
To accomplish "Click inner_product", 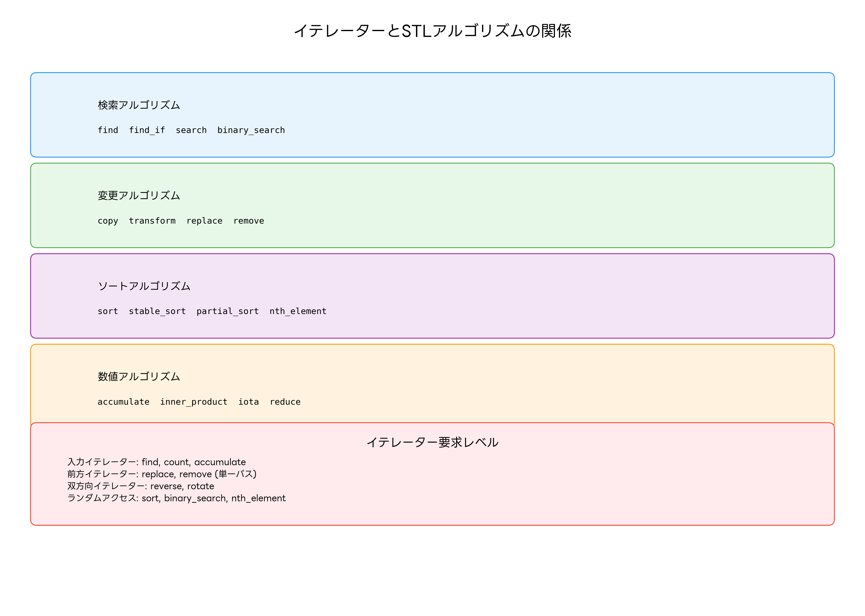I will [x=194, y=402].
